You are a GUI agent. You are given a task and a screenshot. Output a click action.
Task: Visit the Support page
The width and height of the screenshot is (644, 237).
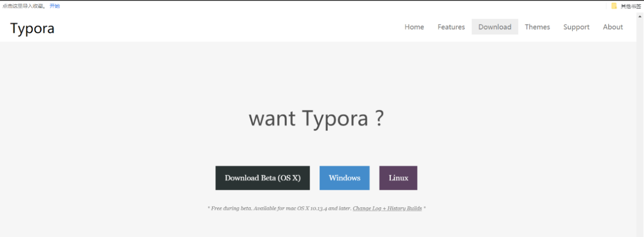click(576, 27)
